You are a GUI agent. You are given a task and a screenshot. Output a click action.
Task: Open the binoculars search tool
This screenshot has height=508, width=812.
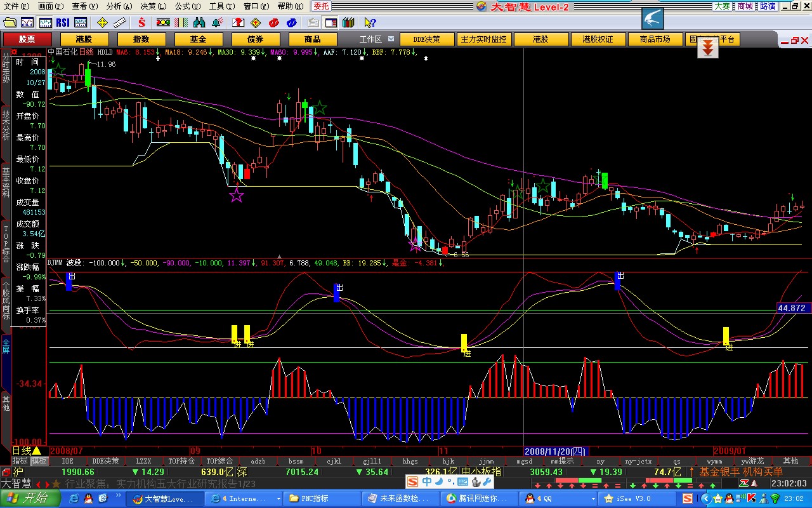[x=199, y=23]
